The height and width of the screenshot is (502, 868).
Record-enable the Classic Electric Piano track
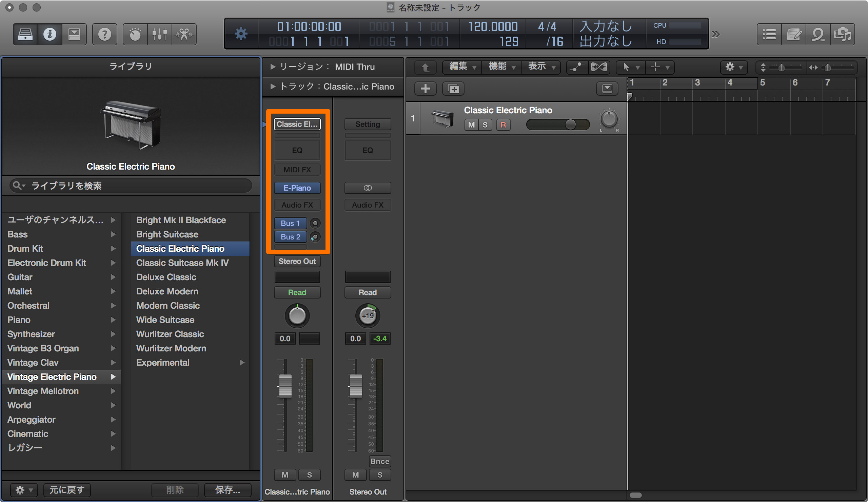point(503,125)
